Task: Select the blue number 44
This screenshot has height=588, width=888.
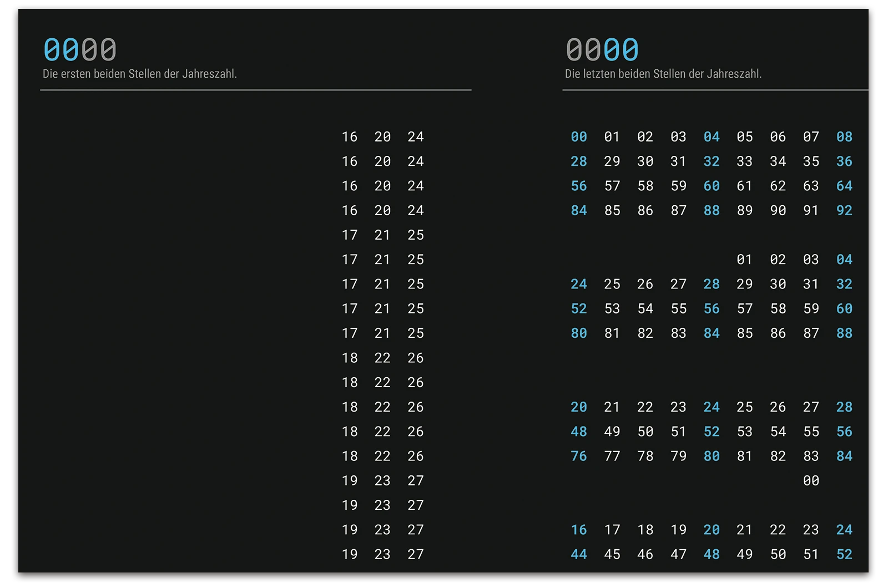Action: [x=578, y=554]
